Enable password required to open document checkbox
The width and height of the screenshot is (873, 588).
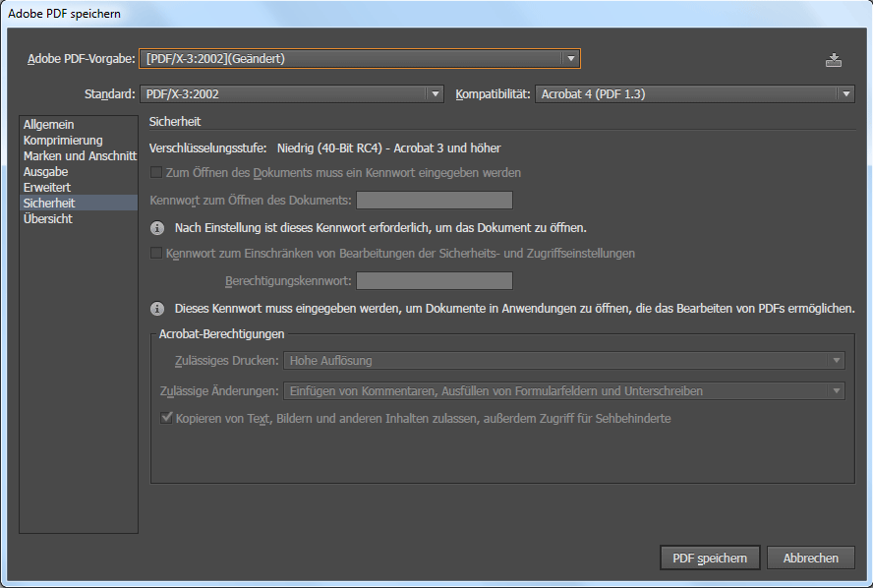tap(155, 173)
